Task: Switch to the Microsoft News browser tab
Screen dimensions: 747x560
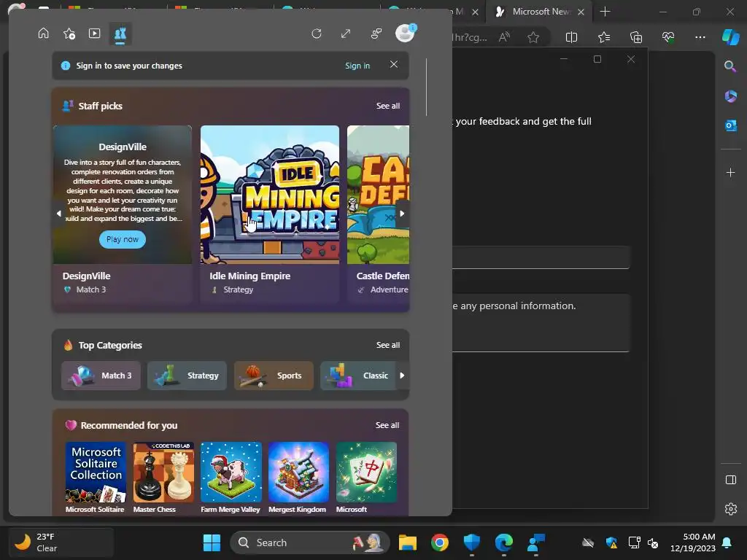Action: pyautogui.click(x=539, y=12)
